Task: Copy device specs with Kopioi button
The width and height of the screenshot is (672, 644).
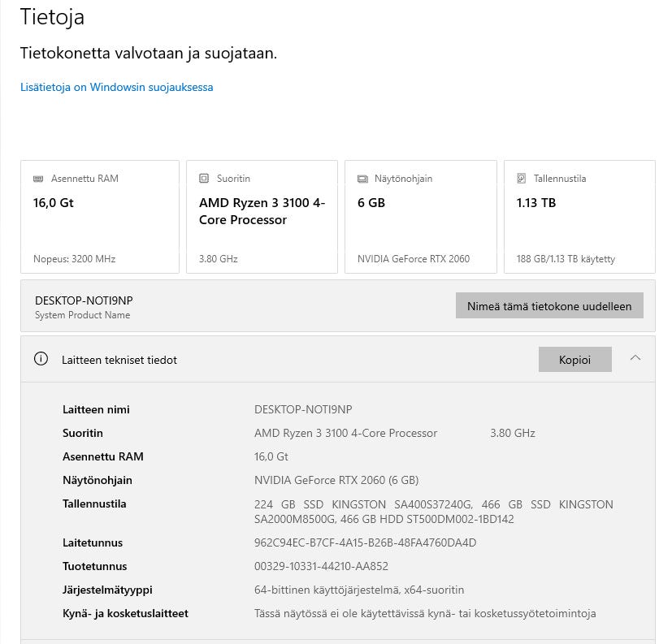Action: 574,359
